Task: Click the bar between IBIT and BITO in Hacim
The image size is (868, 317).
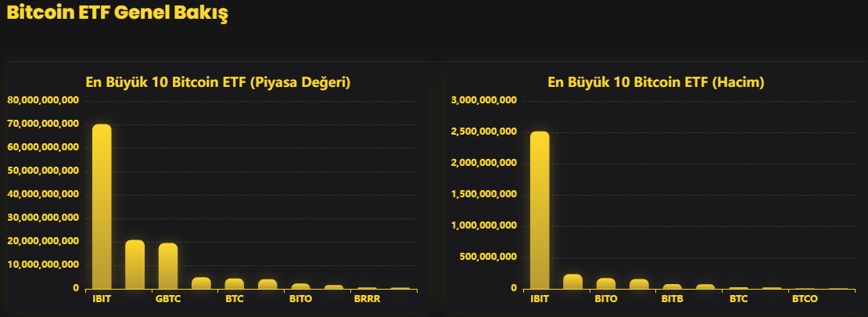Action: [x=572, y=282]
